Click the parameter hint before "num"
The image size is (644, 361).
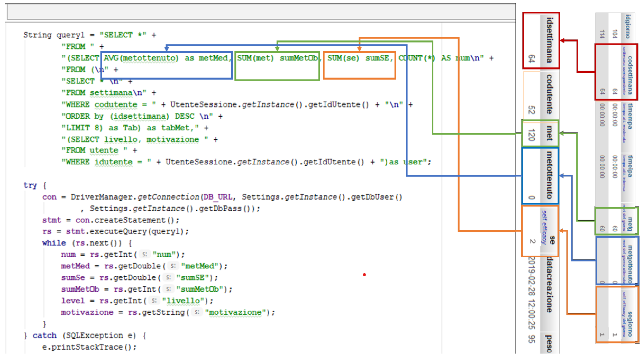point(145,254)
